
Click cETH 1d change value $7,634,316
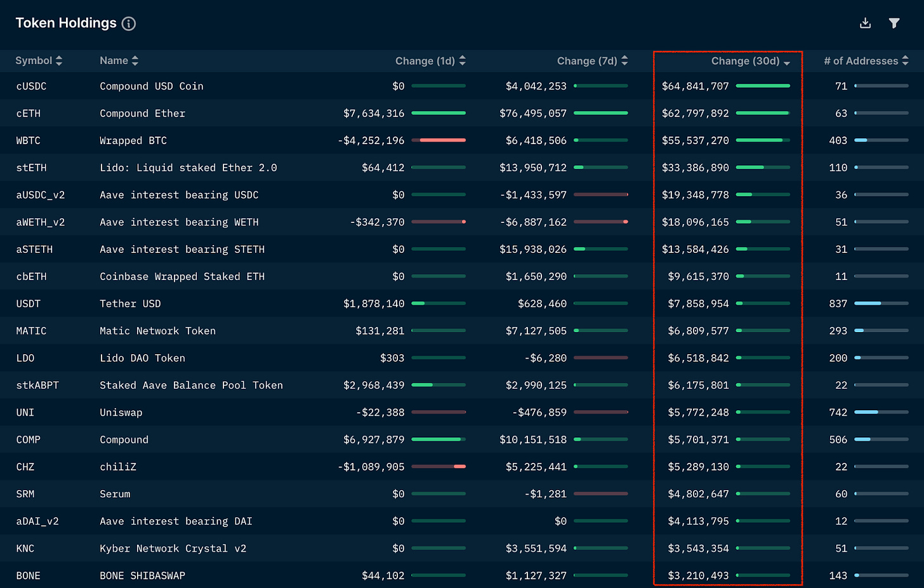(374, 114)
